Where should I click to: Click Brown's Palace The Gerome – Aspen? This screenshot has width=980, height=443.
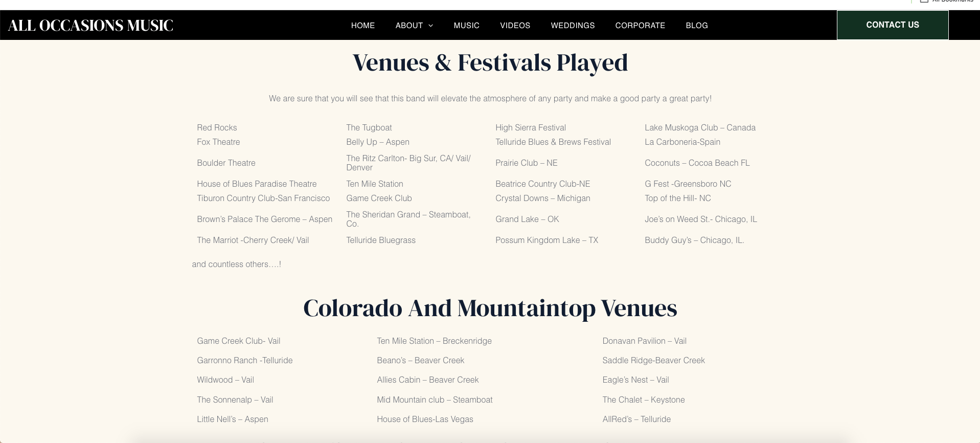point(264,219)
